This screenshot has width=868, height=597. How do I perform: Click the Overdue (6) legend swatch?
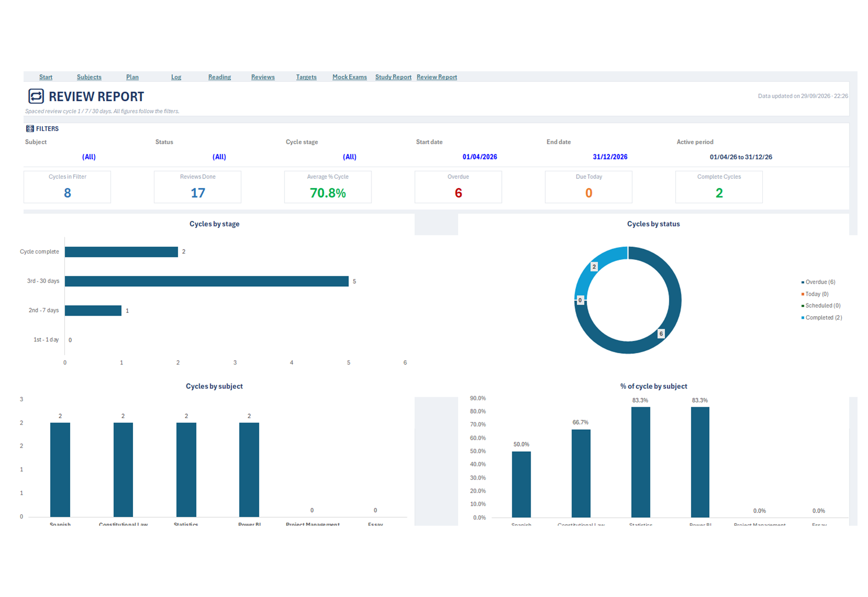coord(803,282)
